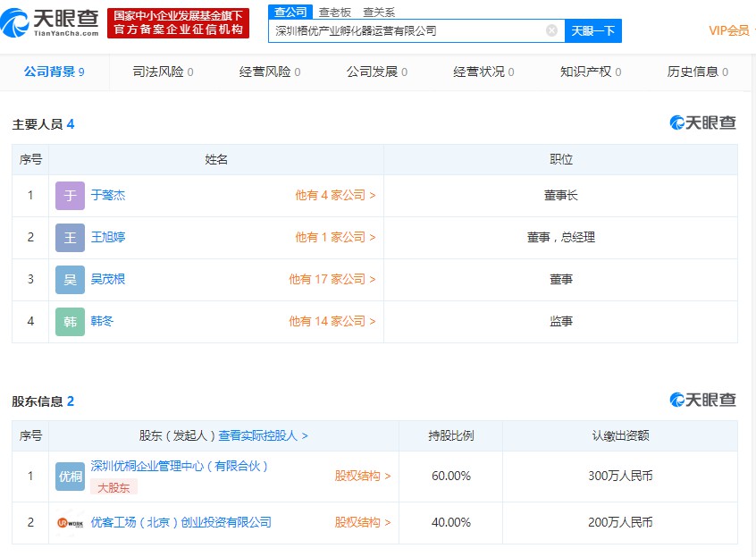Open 查看实际控股人 link

(x=263, y=436)
